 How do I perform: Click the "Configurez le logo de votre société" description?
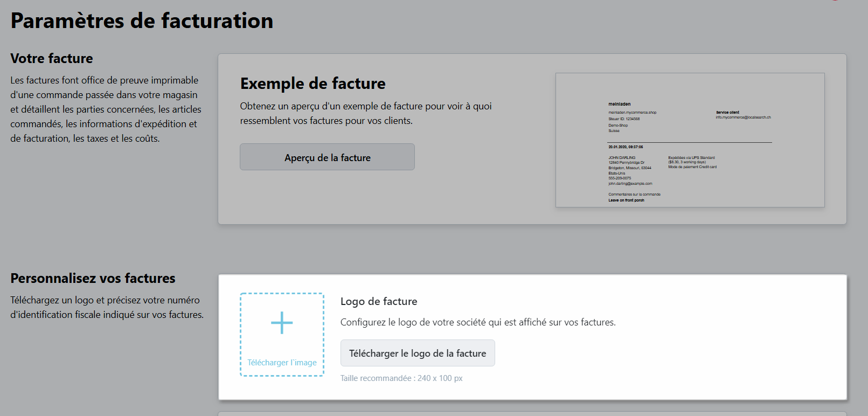coord(477,322)
